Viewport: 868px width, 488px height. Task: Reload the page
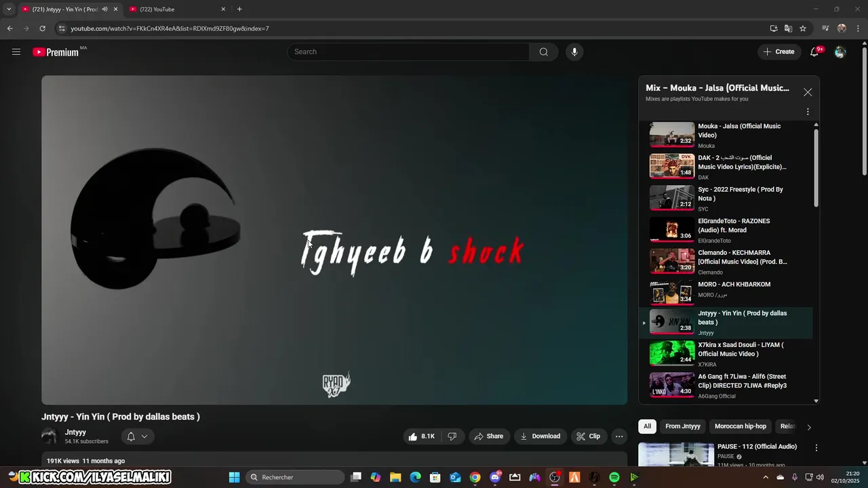(42, 28)
